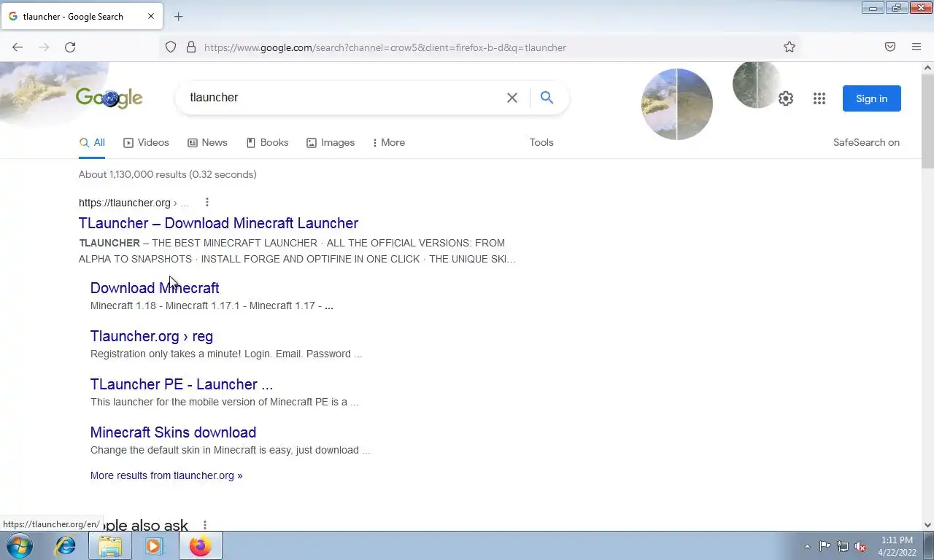Open a new browser tab
This screenshot has width=934, height=560.
click(179, 16)
